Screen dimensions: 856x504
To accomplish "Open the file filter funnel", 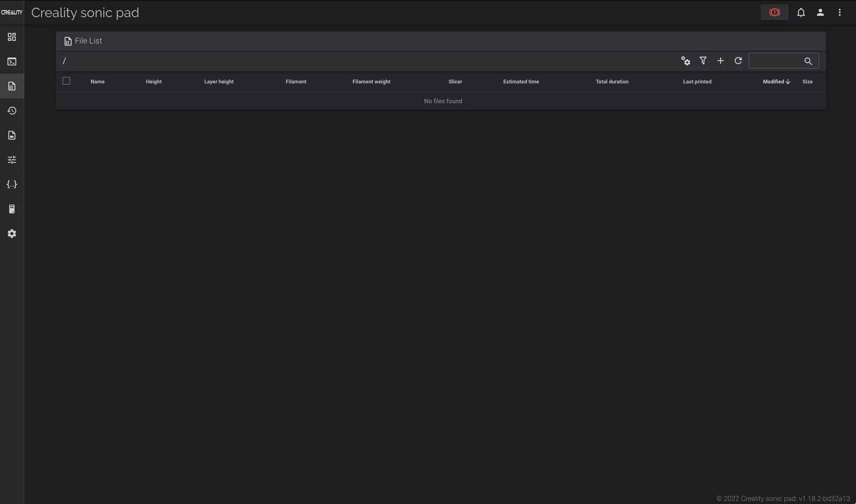I will tap(703, 61).
